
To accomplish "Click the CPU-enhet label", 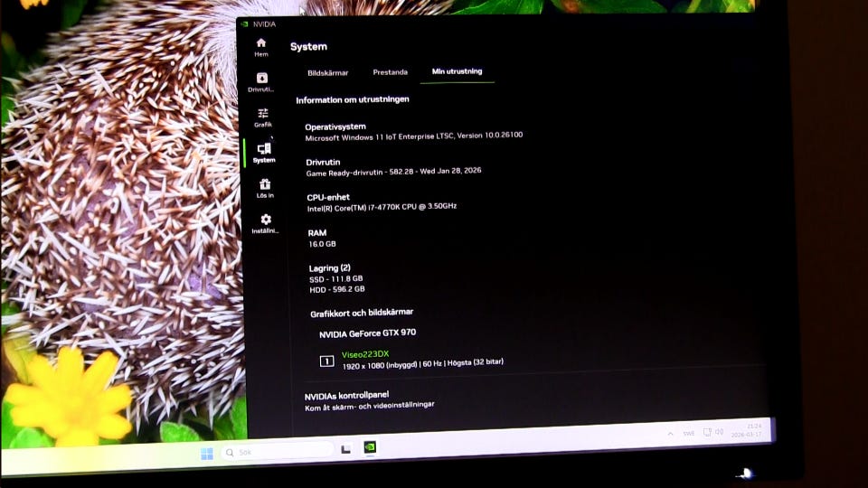I will [x=328, y=197].
